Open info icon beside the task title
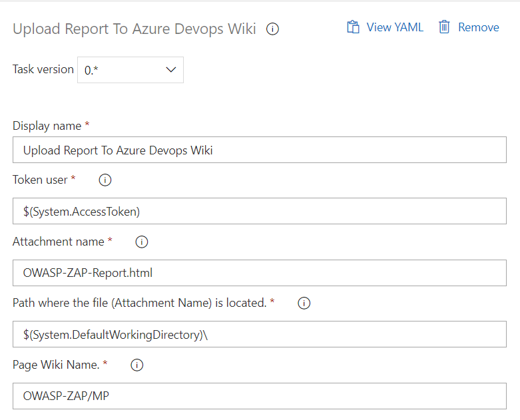Screen dimensions: 520x420 [272, 29]
